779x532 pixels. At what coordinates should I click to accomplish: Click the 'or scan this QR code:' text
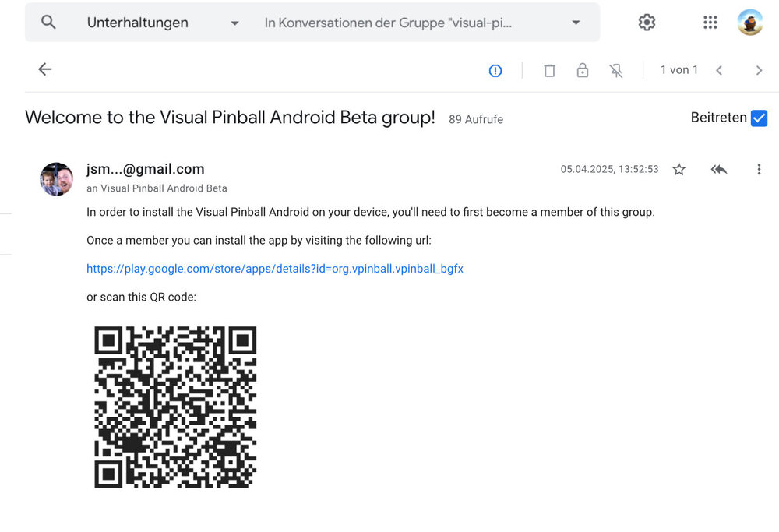[141, 297]
